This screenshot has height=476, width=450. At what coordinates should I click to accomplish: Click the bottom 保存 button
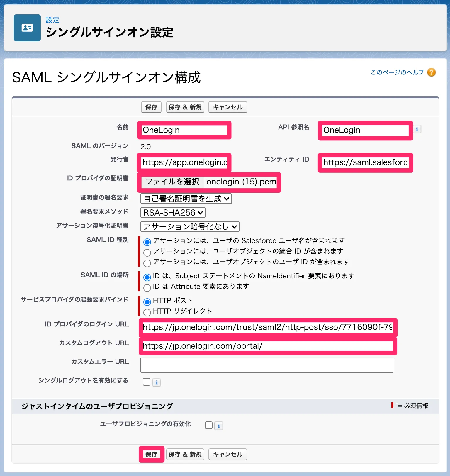151,454
